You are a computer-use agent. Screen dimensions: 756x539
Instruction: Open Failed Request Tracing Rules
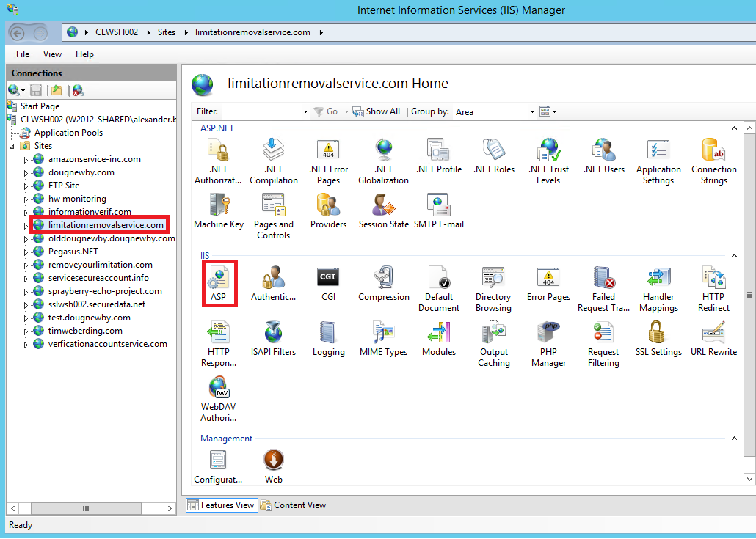tap(603, 289)
